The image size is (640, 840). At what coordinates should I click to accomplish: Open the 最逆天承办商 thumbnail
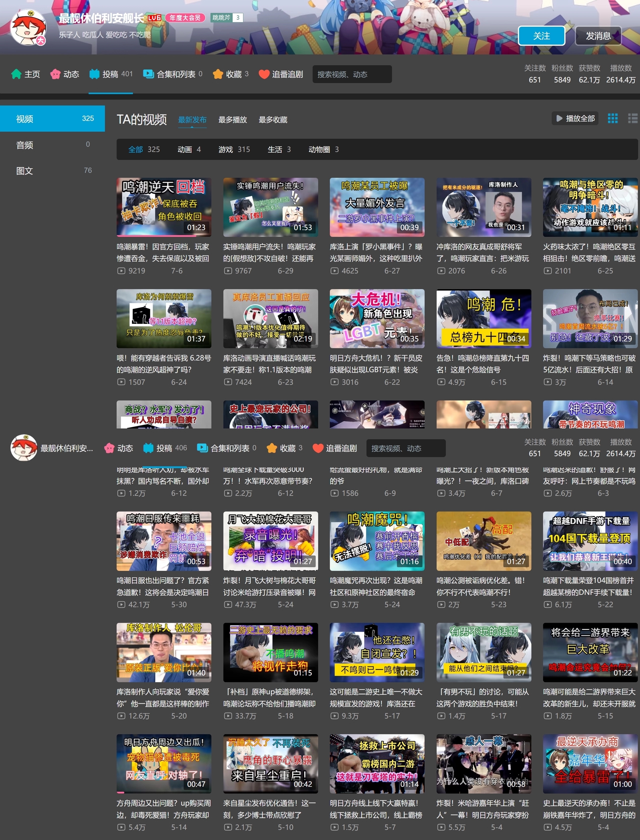590,763
